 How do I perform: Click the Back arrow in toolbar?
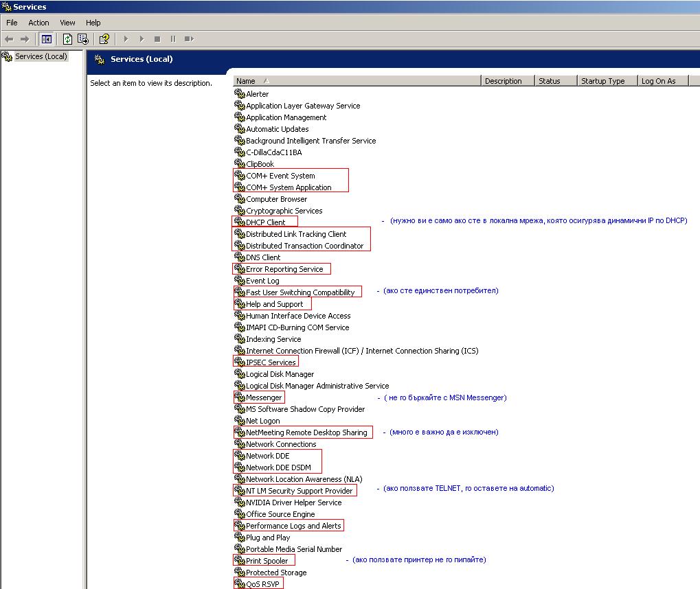point(10,39)
